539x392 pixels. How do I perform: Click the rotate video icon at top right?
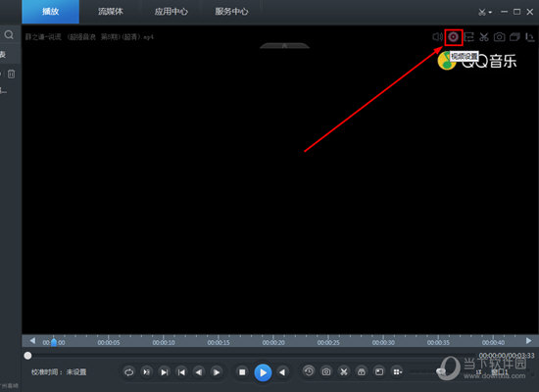click(530, 37)
